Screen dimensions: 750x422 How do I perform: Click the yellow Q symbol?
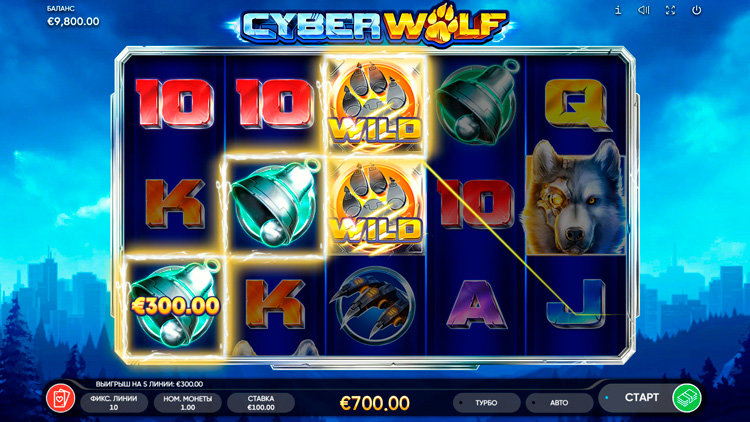(x=575, y=105)
